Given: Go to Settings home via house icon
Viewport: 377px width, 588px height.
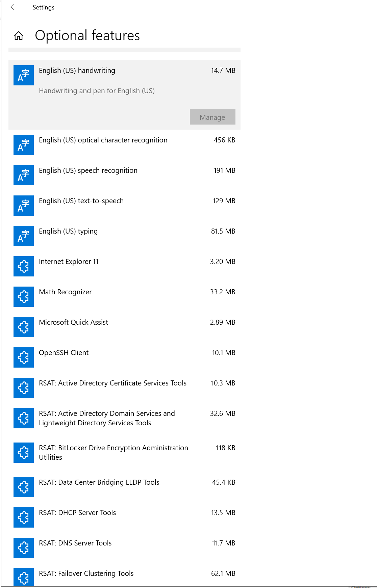Looking at the screenshot, I should 19,36.
